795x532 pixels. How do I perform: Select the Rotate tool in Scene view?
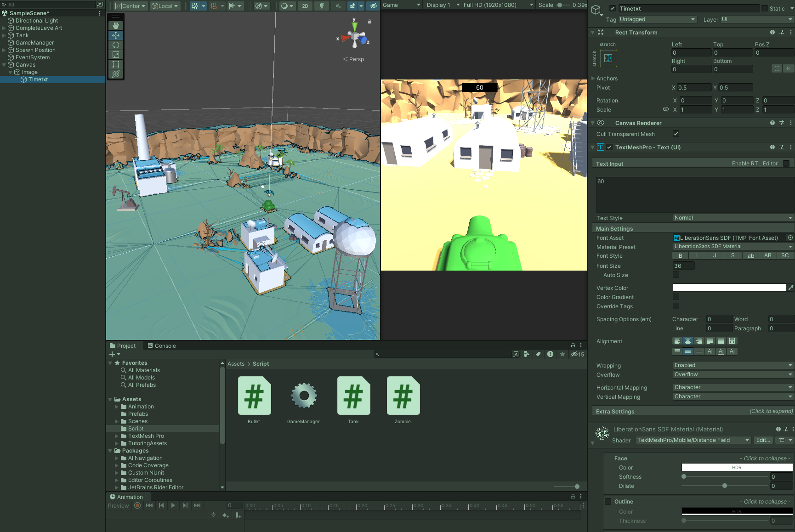[116, 45]
